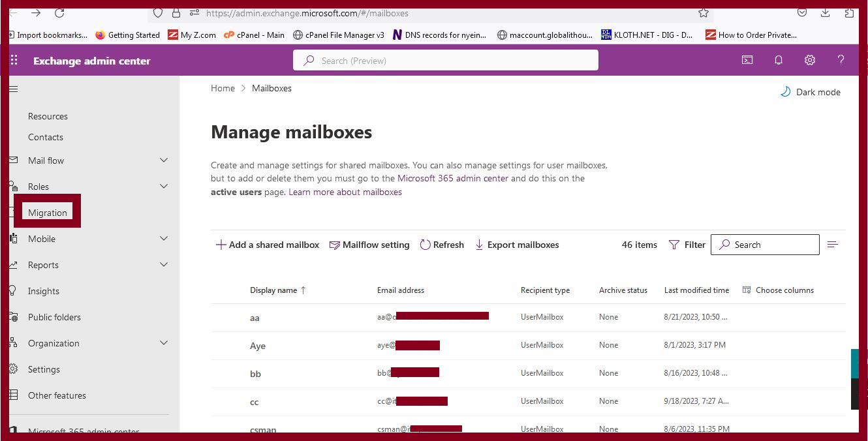Toggle the hamburger navigation menu

pos(14,89)
